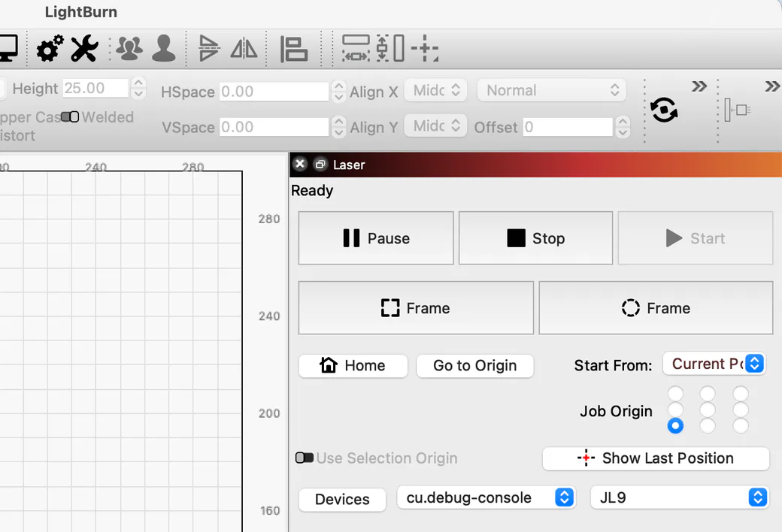Screen dimensions: 782x532
Task: Click the docking alignment icon at right toolbar
Action: tap(738, 110)
